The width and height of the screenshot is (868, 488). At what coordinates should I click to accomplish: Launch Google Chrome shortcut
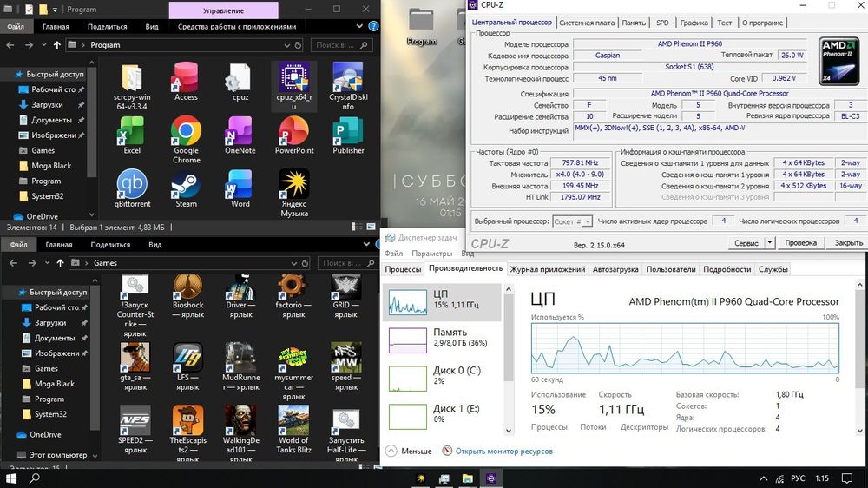click(x=186, y=140)
